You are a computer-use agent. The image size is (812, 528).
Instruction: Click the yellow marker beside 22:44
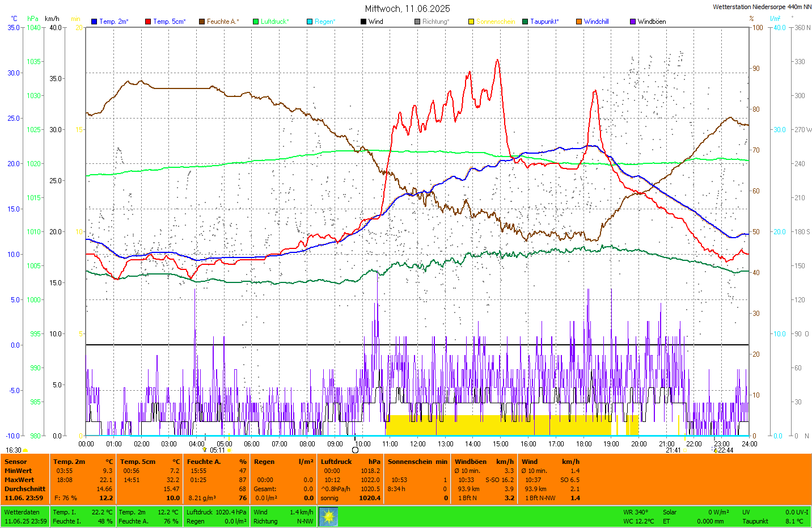(x=716, y=450)
